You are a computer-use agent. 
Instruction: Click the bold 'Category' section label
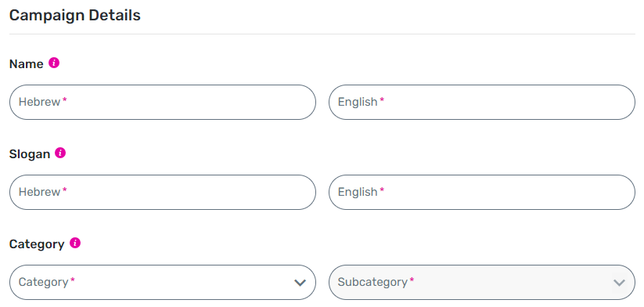(x=37, y=244)
